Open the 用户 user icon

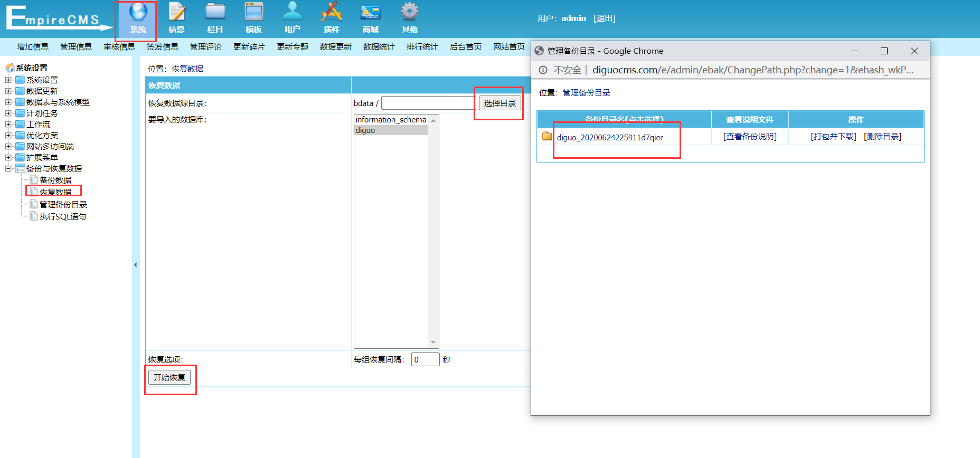pos(292,13)
